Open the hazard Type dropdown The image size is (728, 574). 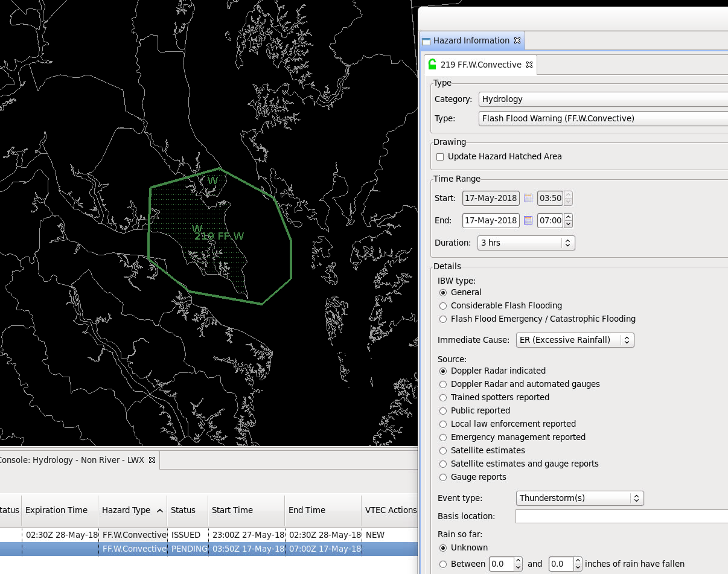pyautogui.click(x=603, y=118)
